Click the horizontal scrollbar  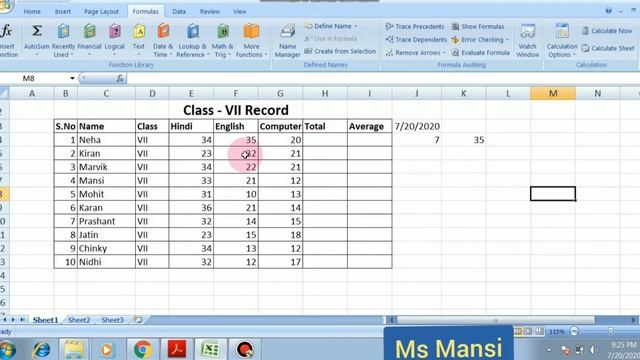tap(495, 320)
